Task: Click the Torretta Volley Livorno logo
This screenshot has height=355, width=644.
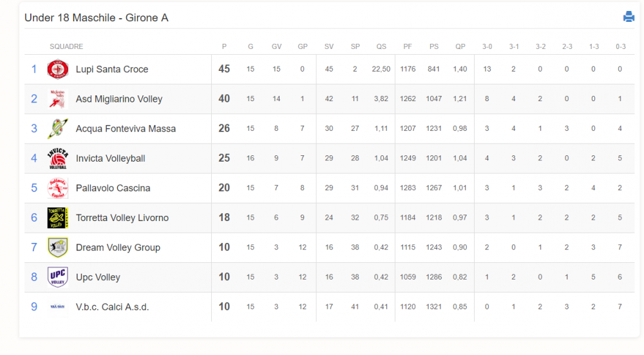Action: pos(57,218)
